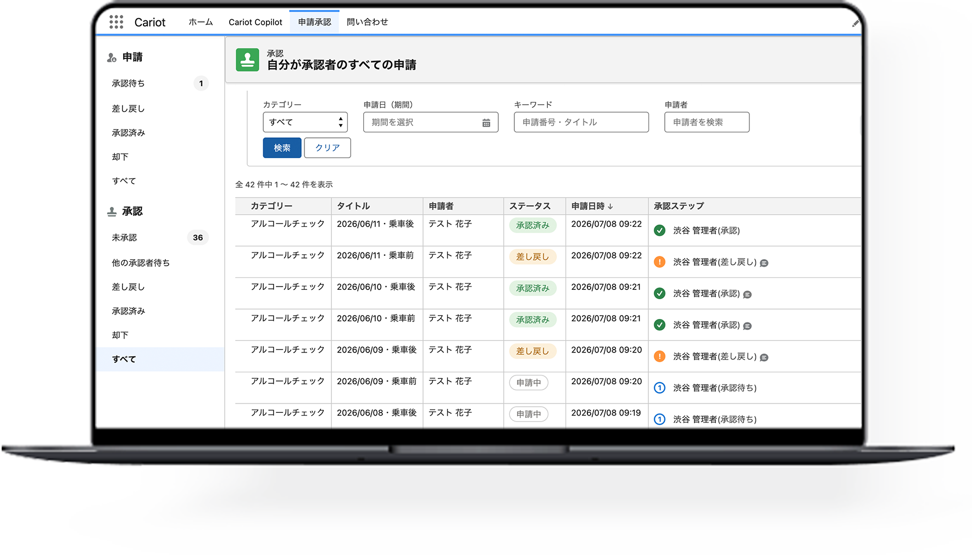972x560 pixels.
Task: Open 承認済み under the 承認 section
Action: pos(129,311)
